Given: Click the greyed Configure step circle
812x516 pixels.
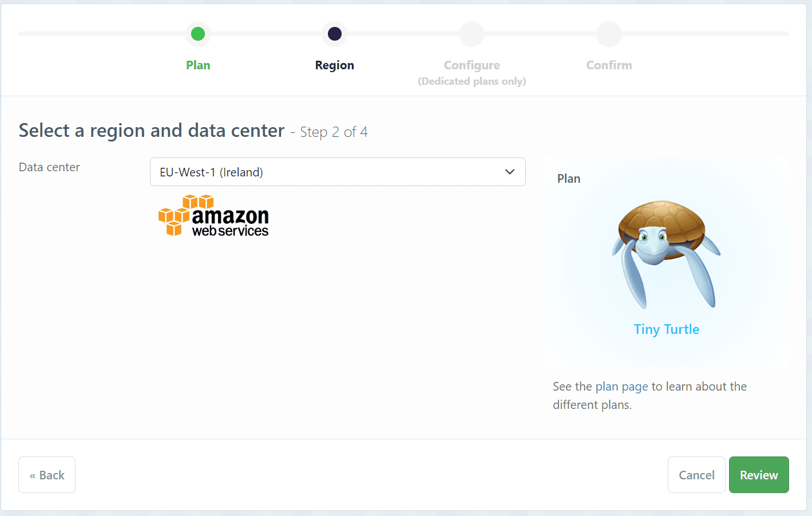Looking at the screenshot, I should [472, 34].
